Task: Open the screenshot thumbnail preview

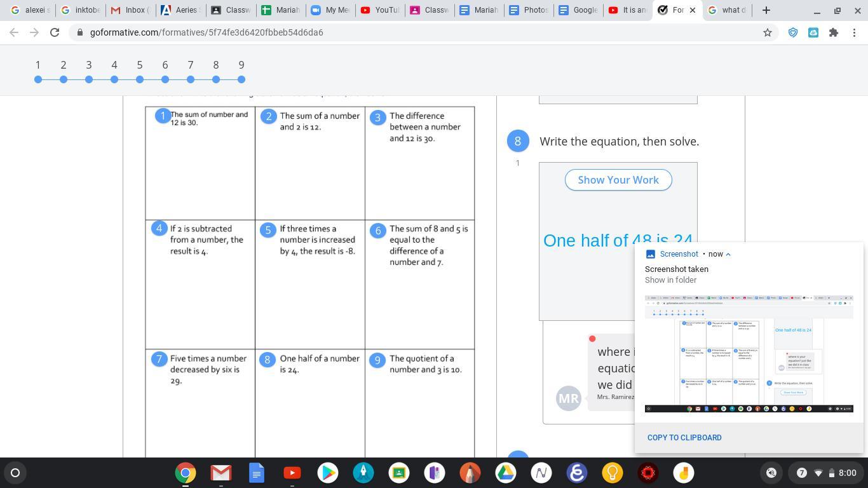Action: click(x=749, y=354)
